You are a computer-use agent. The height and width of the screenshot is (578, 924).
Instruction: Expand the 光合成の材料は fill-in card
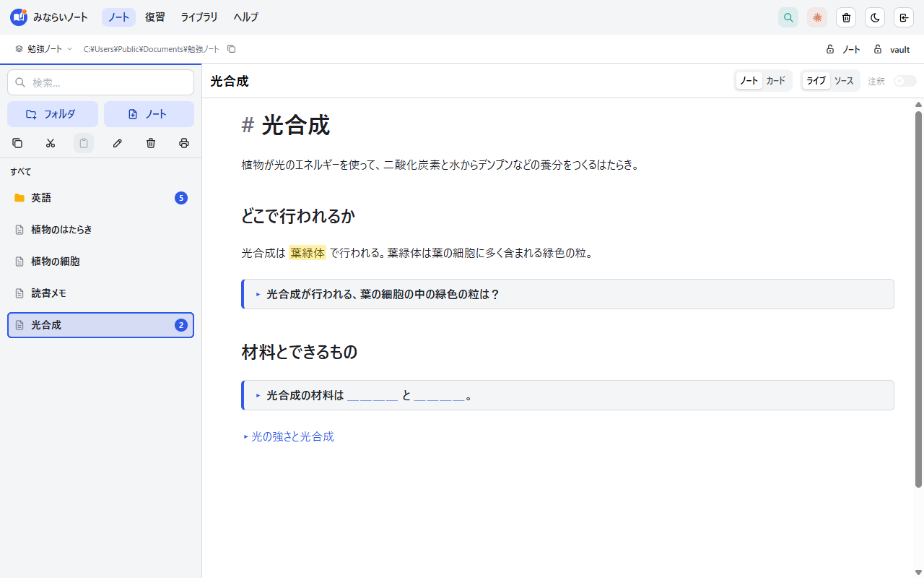click(567, 395)
